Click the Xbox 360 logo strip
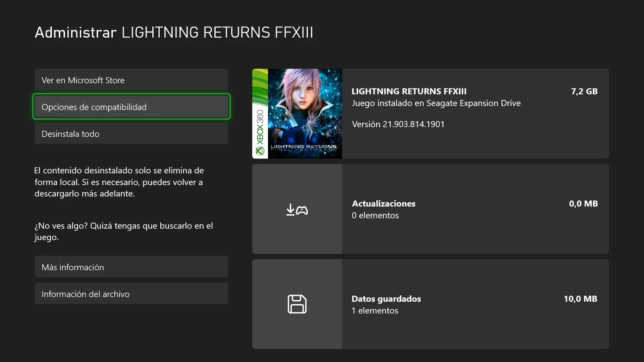The width and height of the screenshot is (644, 362). coord(260,114)
